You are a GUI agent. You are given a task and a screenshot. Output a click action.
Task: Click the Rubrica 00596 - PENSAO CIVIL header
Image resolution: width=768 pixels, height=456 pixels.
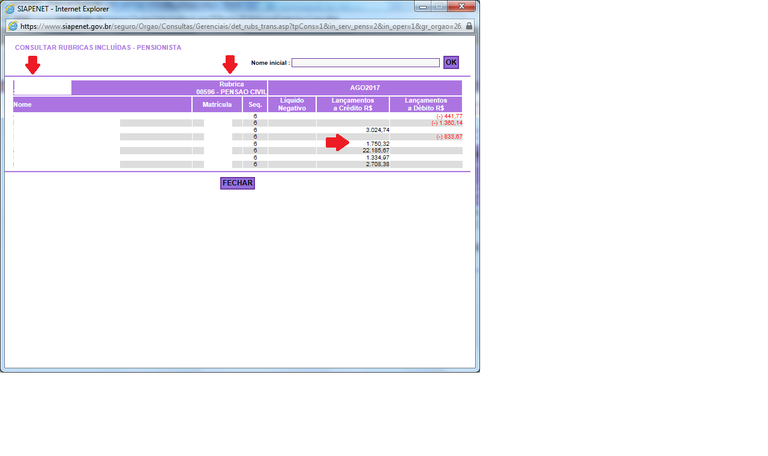[169, 88]
